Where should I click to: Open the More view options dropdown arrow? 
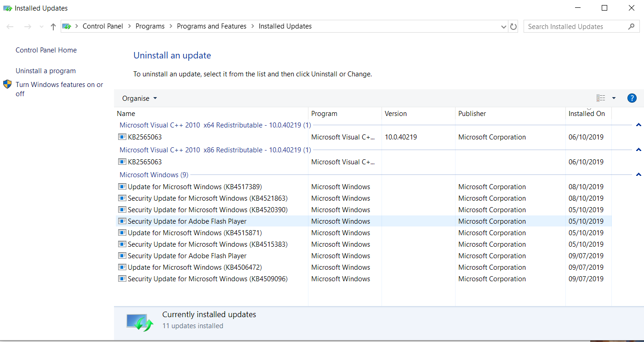click(614, 98)
